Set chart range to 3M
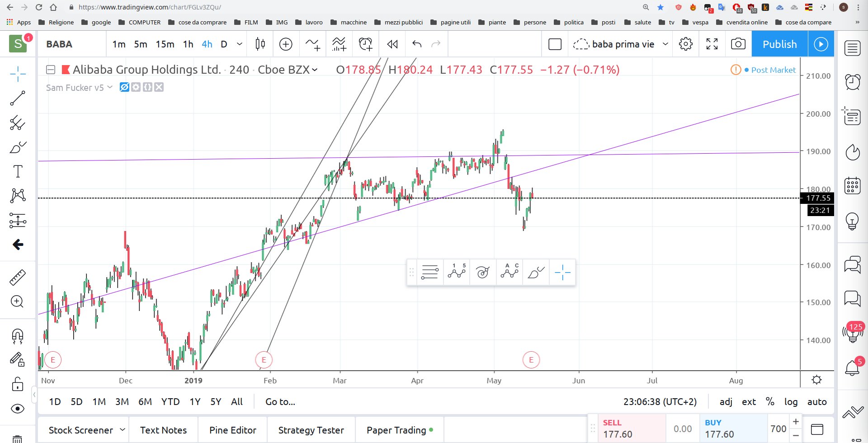 coord(122,401)
